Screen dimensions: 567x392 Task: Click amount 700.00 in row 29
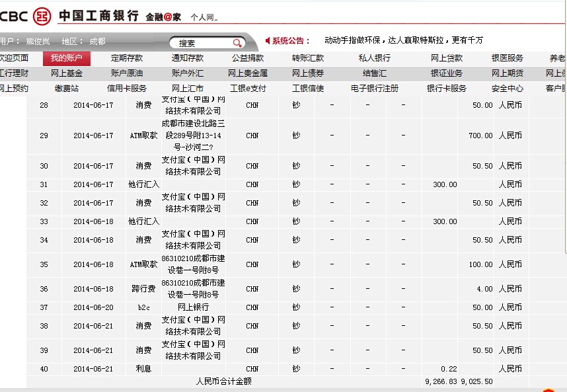point(480,136)
